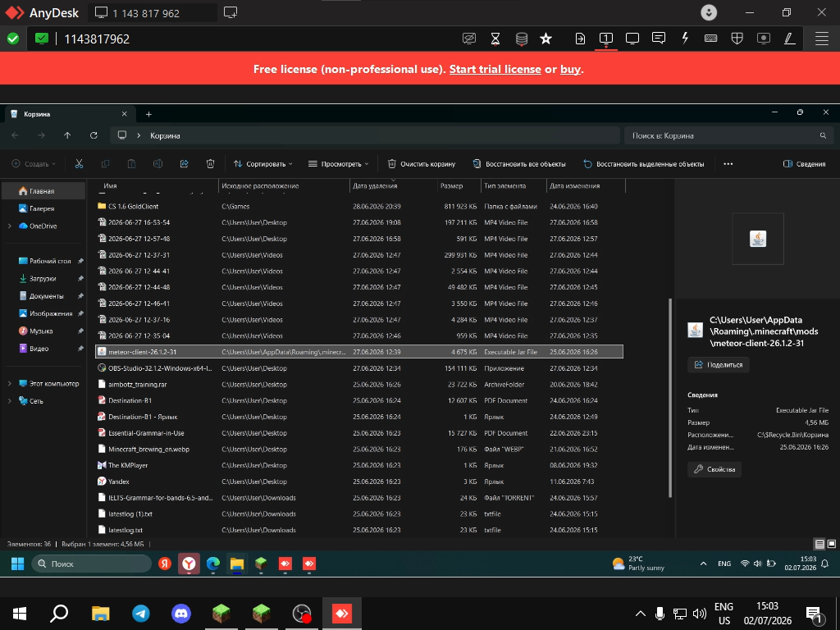Add a new Explorer tab with plus
This screenshot has width=840, height=630.
[x=149, y=114]
